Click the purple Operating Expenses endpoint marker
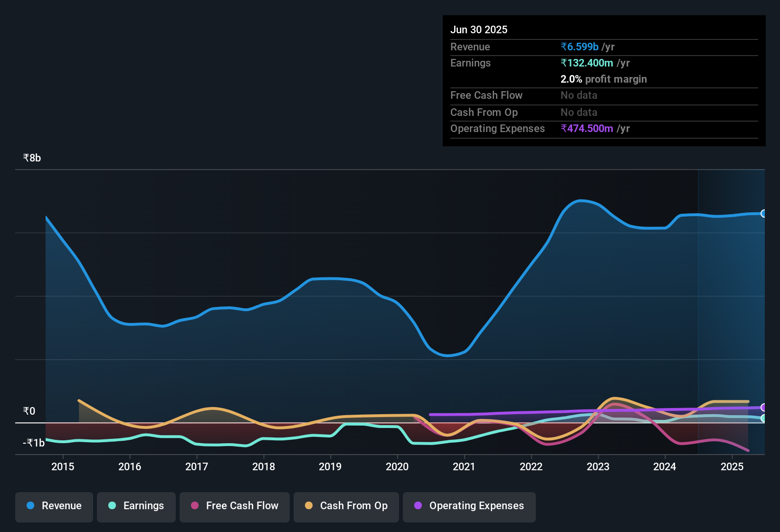Screen dimensions: 780x532 tap(764, 408)
